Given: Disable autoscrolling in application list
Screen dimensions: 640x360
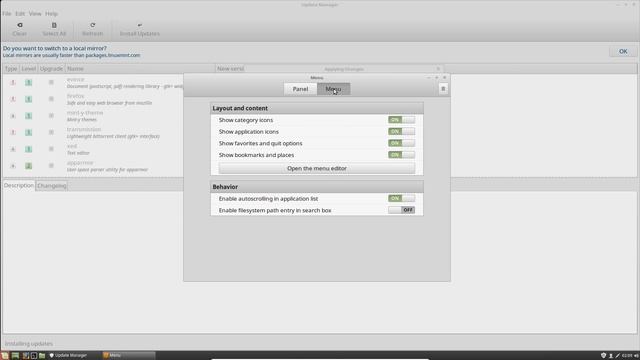Looking at the screenshot, I should (x=401, y=198).
